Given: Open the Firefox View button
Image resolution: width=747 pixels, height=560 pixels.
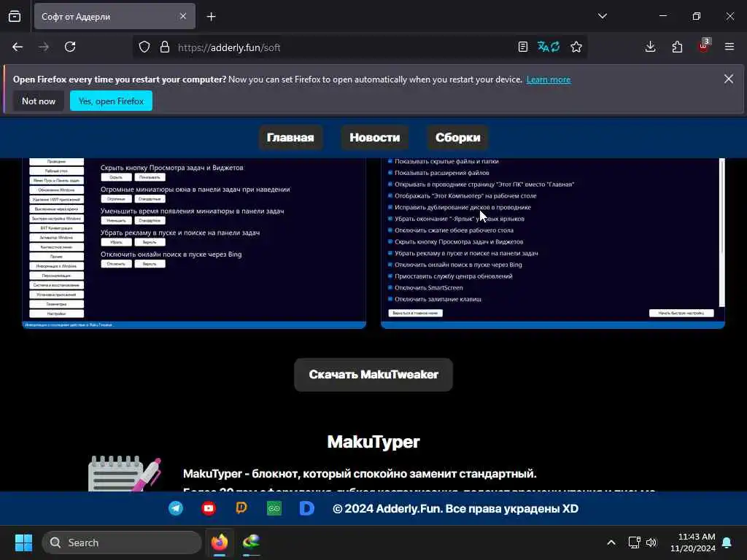Looking at the screenshot, I should point(15,16).
